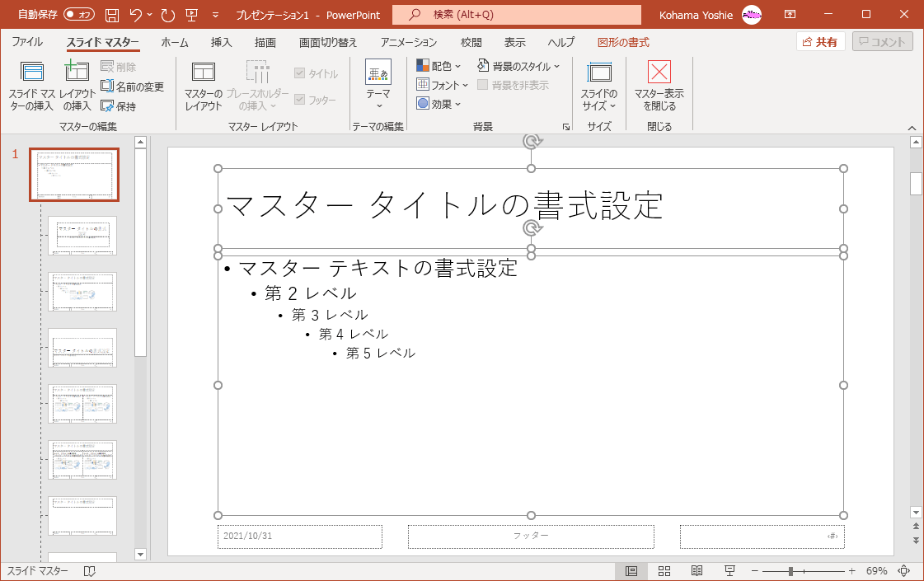The width and height of the screenshot is (924, 581).
Task: Click the spell check status icon
Action: click(x=90, y=571)
